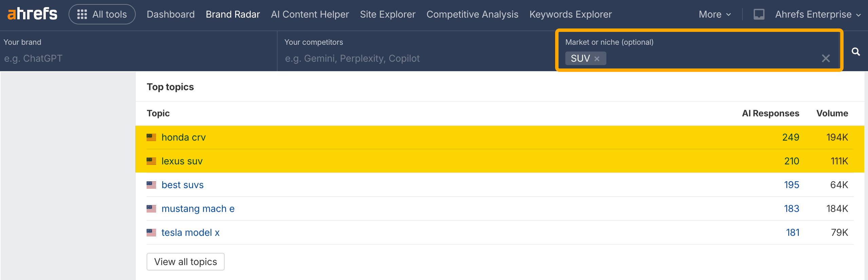Remove the SUV tag

pyautogui.click(x=597, y=59)
